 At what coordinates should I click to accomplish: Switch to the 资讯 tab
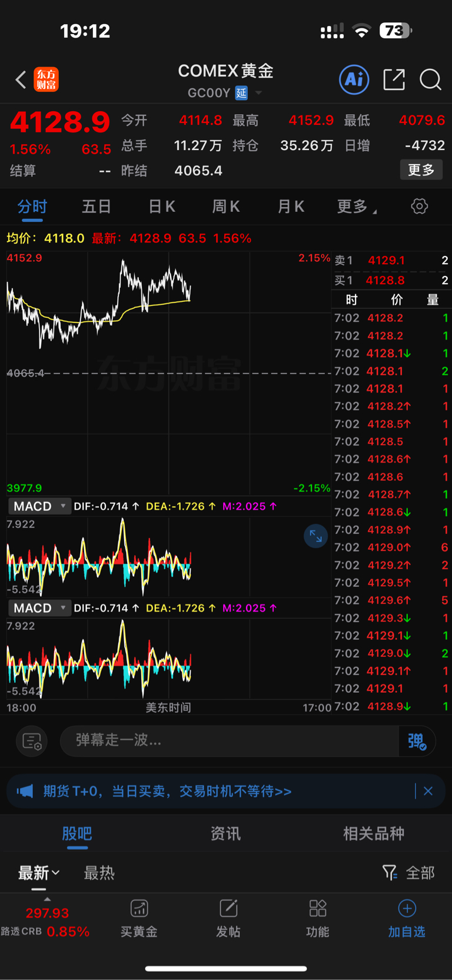[x=225, y=833]
